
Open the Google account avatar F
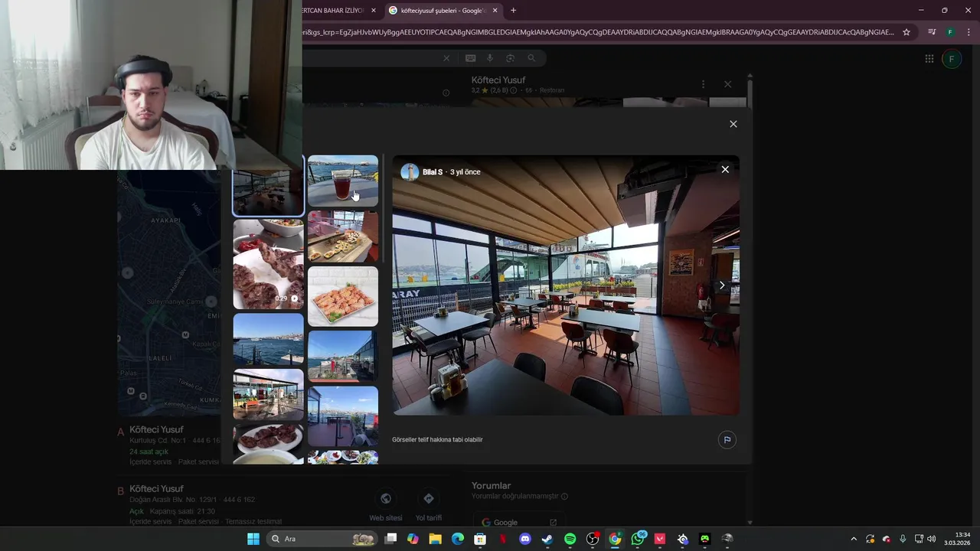952,59
